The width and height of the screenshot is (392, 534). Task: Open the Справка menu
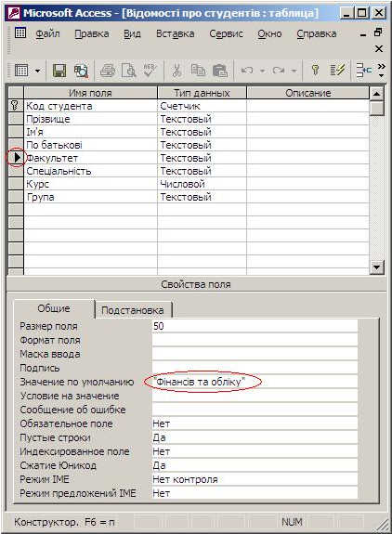[x=317, y=33]
